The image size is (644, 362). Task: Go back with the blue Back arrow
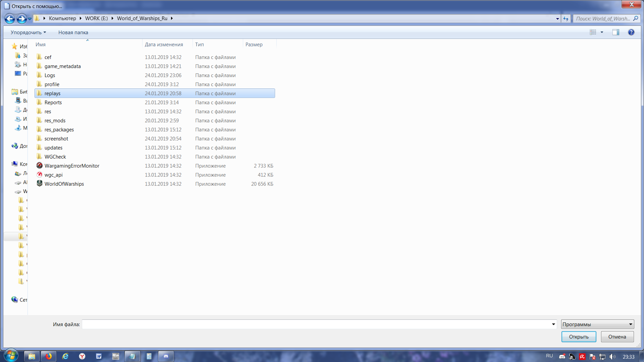10,18
